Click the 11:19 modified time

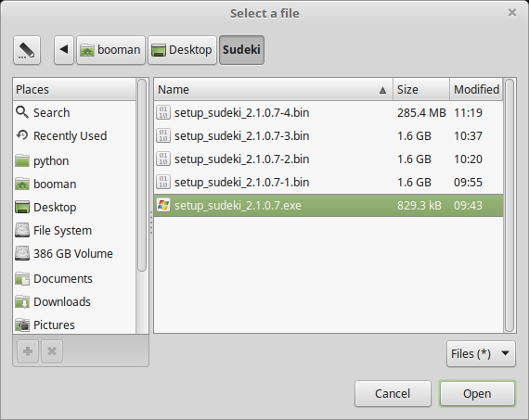(468, 112)
